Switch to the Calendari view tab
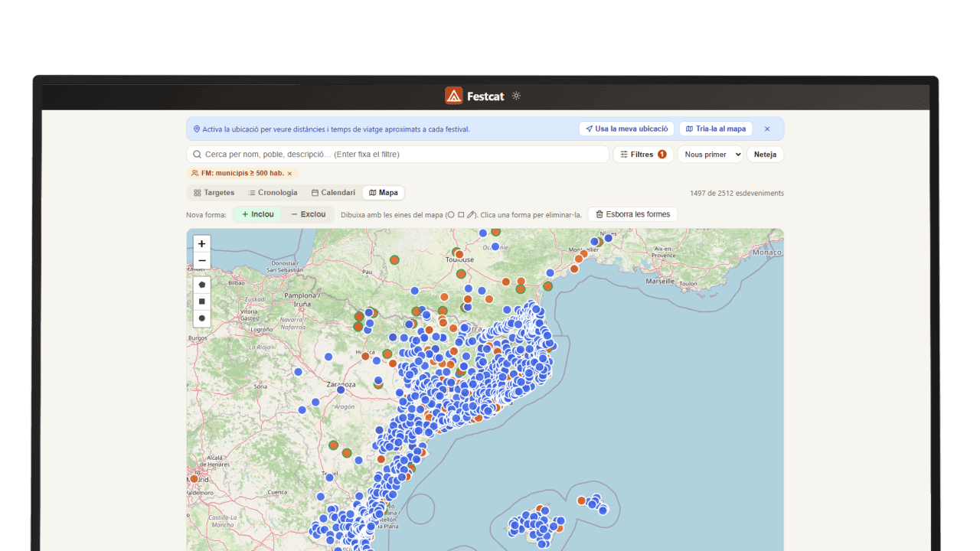 [333, 193]
